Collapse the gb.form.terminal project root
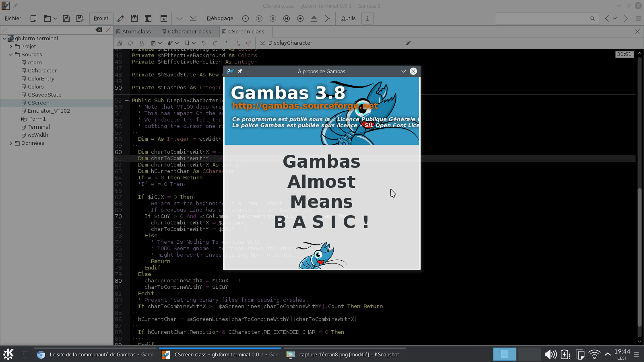 [4, 39]
